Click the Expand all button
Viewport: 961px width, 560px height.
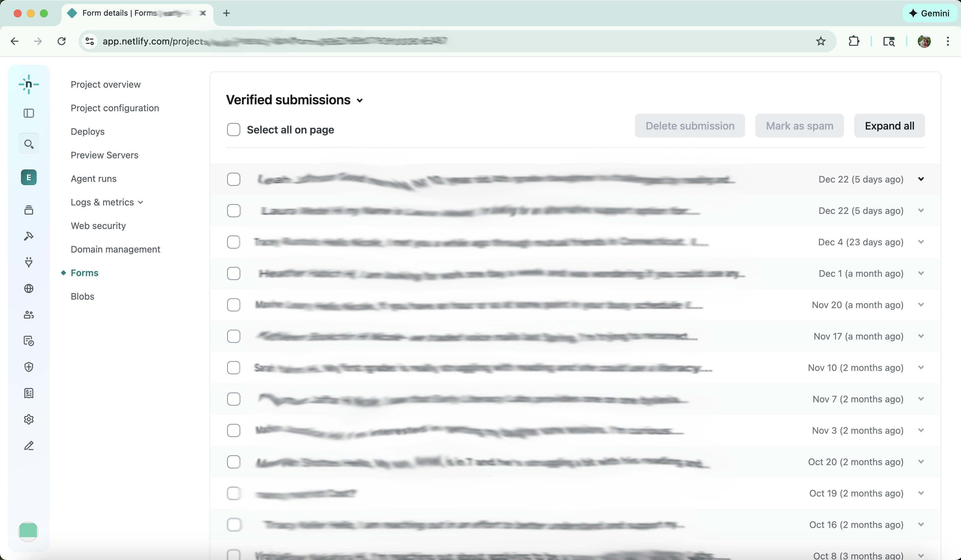tap(890, 125)
